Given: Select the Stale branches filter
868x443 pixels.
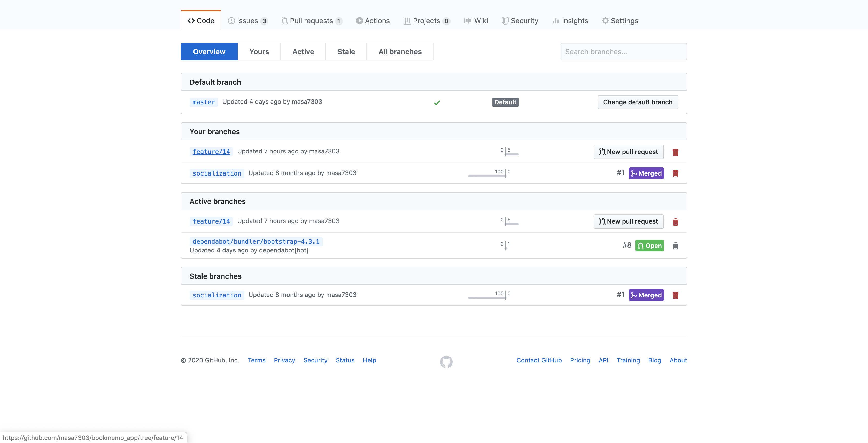Looking at the screenshot, I should click(346, 52).
